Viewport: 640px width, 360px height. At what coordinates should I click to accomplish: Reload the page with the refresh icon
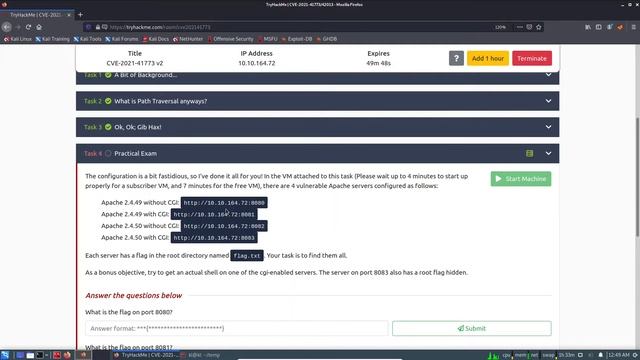click(28, 27)
